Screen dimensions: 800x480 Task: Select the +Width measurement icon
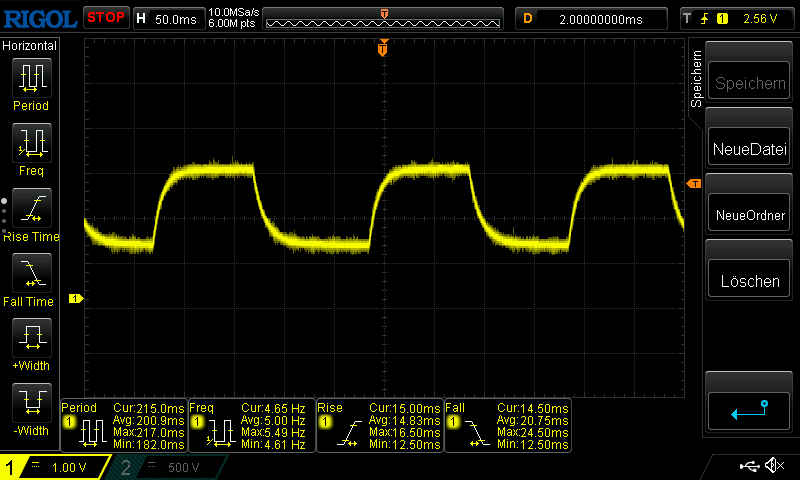click(x=32, y=338)
